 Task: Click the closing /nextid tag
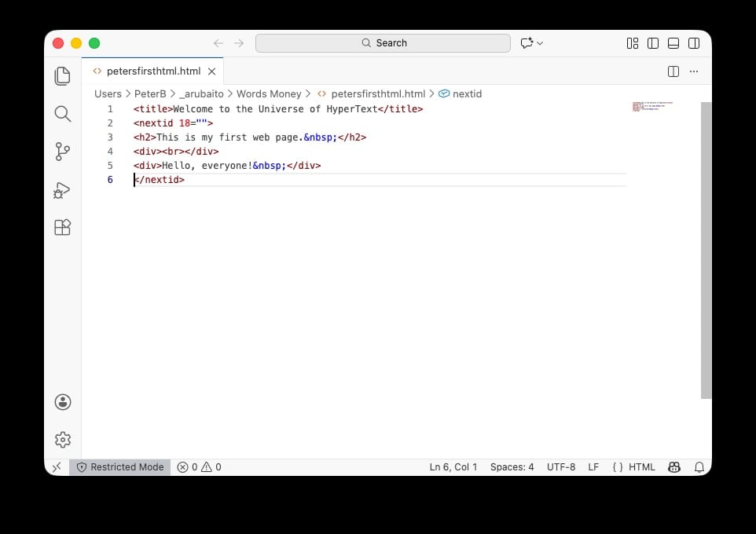(159, 180)
